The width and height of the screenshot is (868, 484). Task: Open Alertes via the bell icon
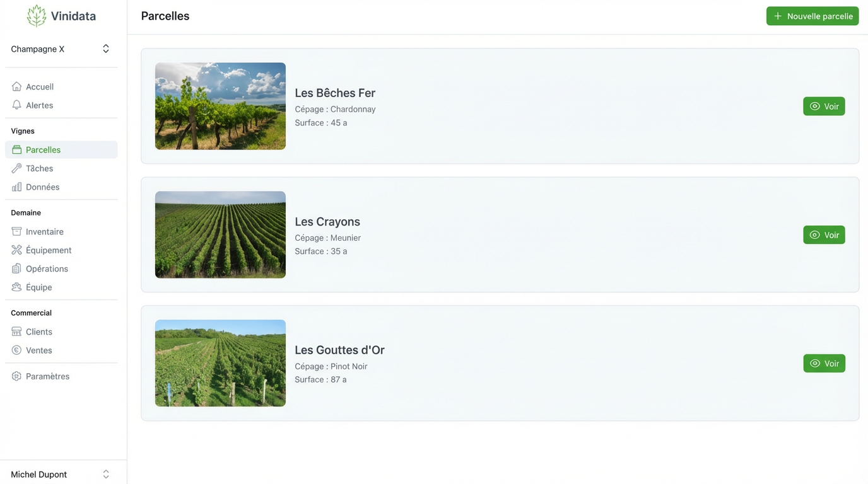coord(16,105)
